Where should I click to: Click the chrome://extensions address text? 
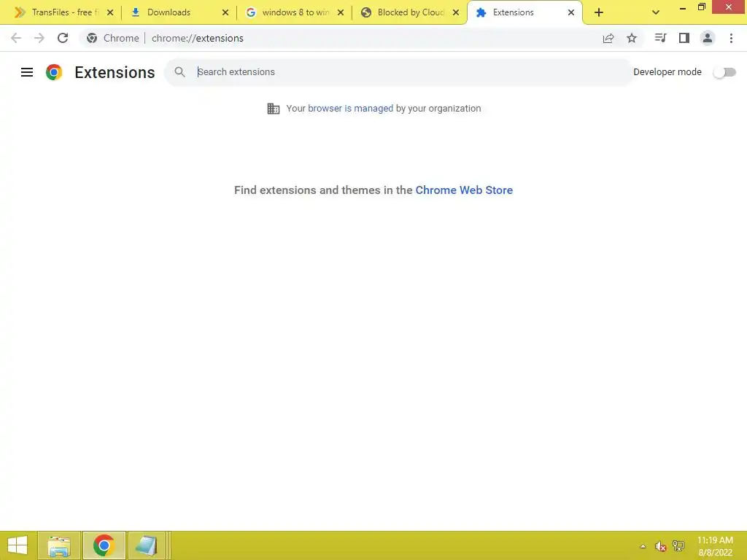point(197,38)
